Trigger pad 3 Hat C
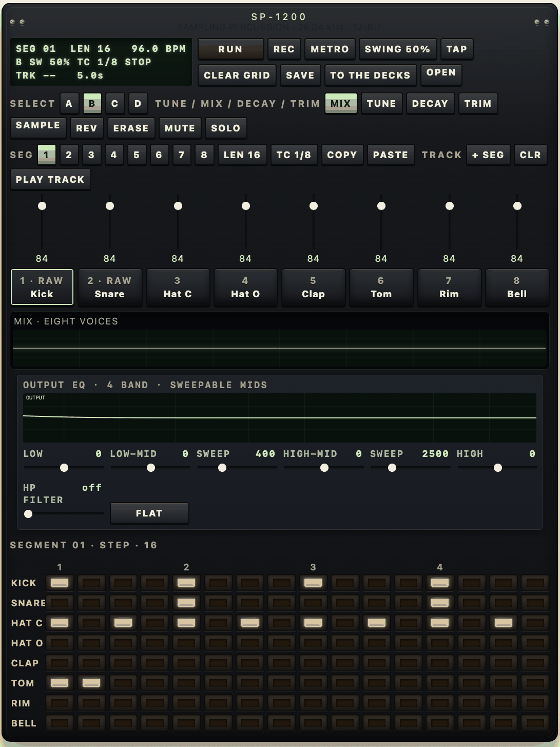The height and width of the screenshot is (747, 560). [x=178, y=288]
